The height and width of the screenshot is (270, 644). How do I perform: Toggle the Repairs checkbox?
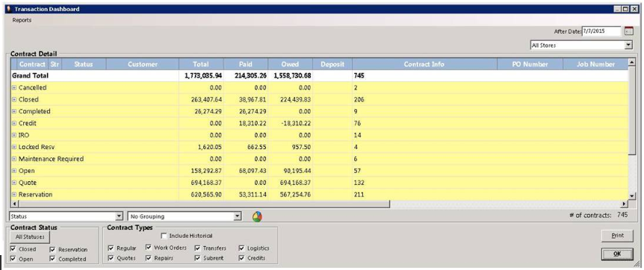(x=148, y=258)
